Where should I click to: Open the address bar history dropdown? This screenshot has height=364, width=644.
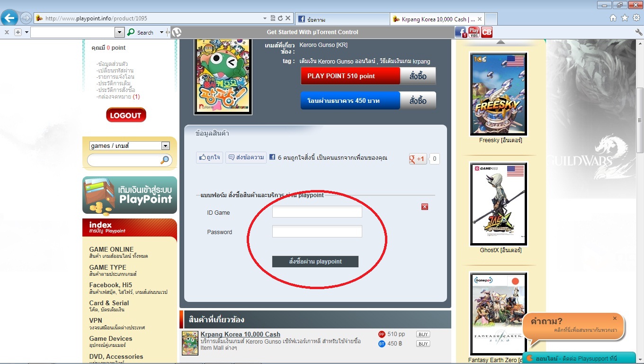click(x=265, y=18)
